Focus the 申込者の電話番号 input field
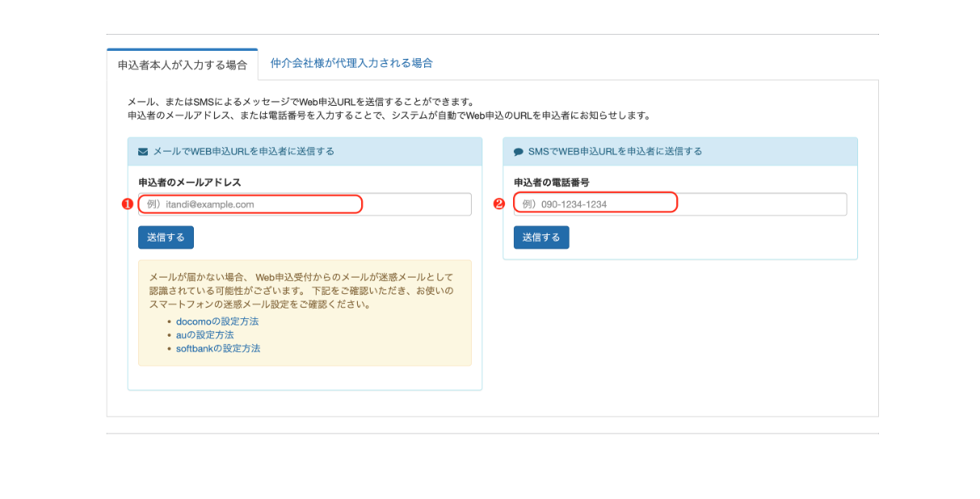Viewport: 980px width, 499px height. coord(680,204)
